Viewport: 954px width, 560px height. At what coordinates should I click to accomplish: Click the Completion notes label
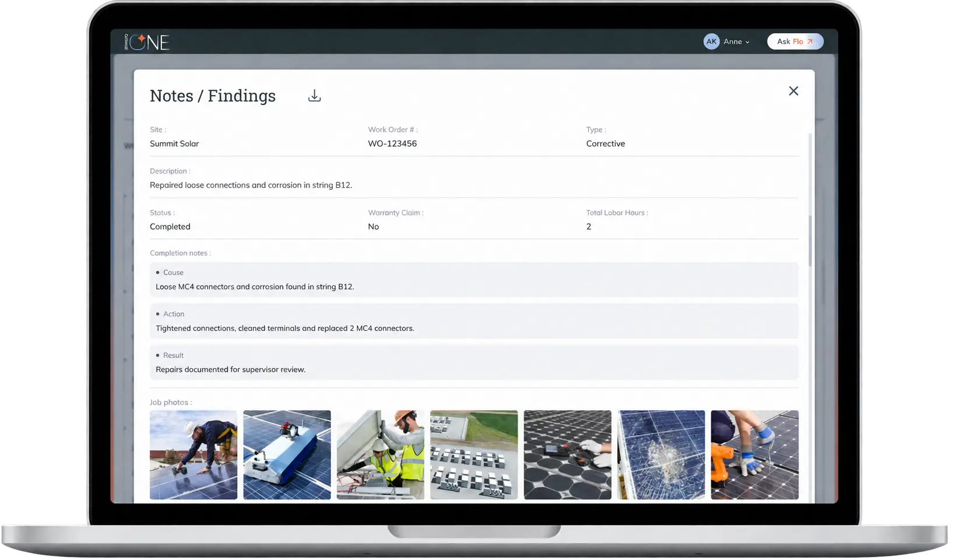tap(181, 254)
